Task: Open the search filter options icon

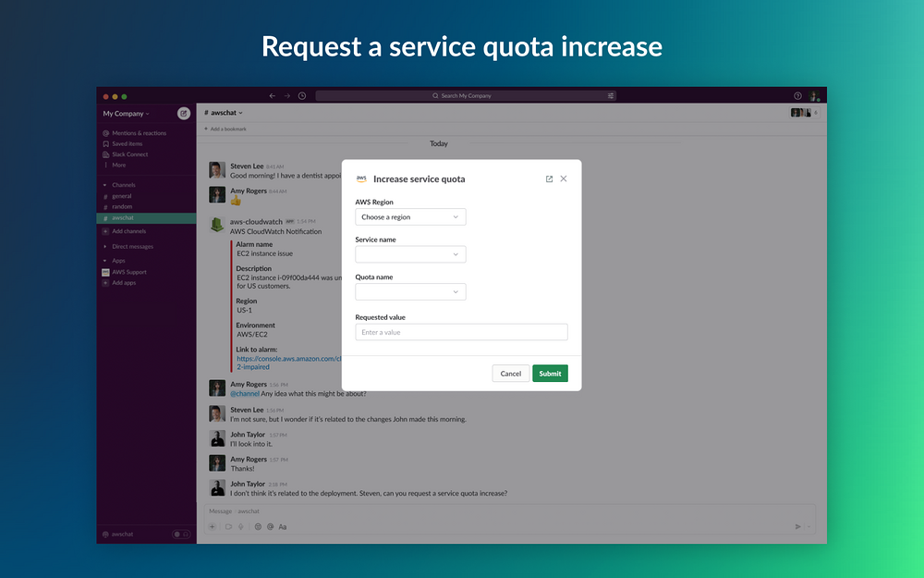Action: point(611,95)
